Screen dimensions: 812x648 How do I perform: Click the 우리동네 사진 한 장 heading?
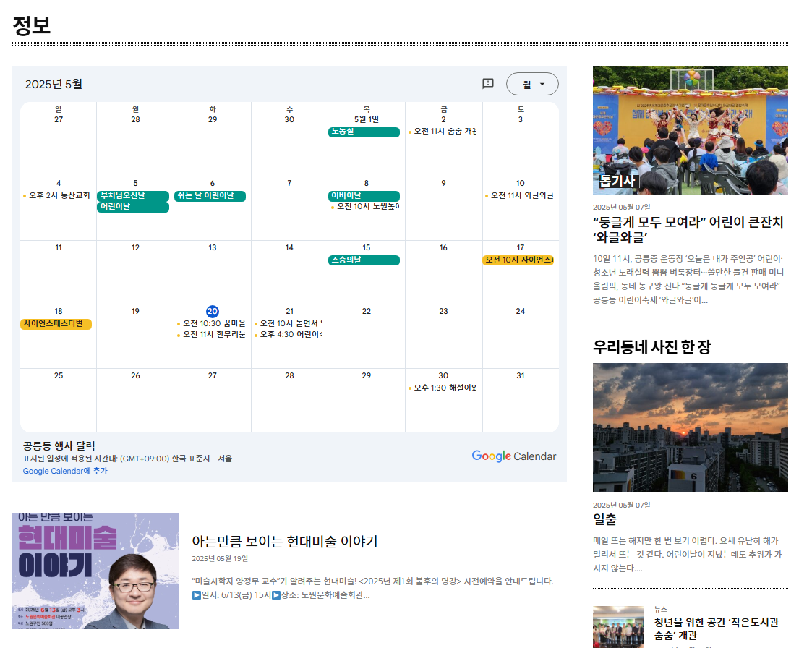pyautogui.click(x=652, y=347)
